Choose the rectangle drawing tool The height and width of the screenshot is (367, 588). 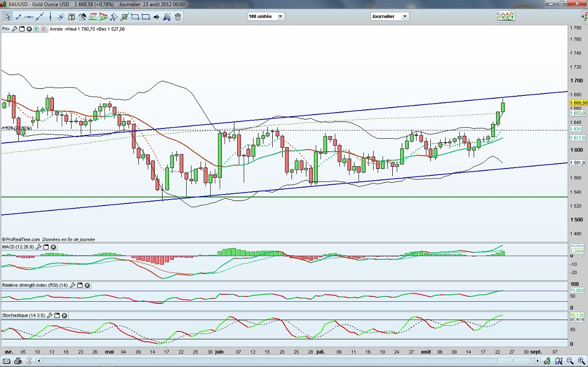point(146,17)
